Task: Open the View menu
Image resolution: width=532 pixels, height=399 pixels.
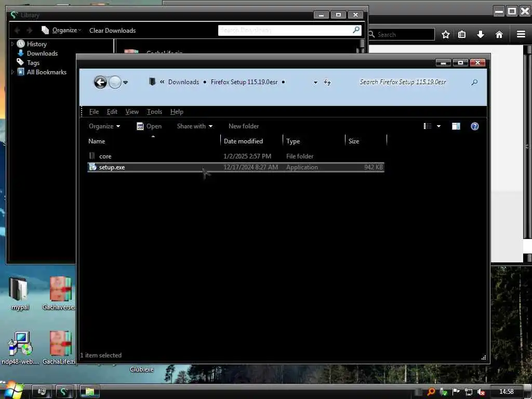Action: point(132,112)
